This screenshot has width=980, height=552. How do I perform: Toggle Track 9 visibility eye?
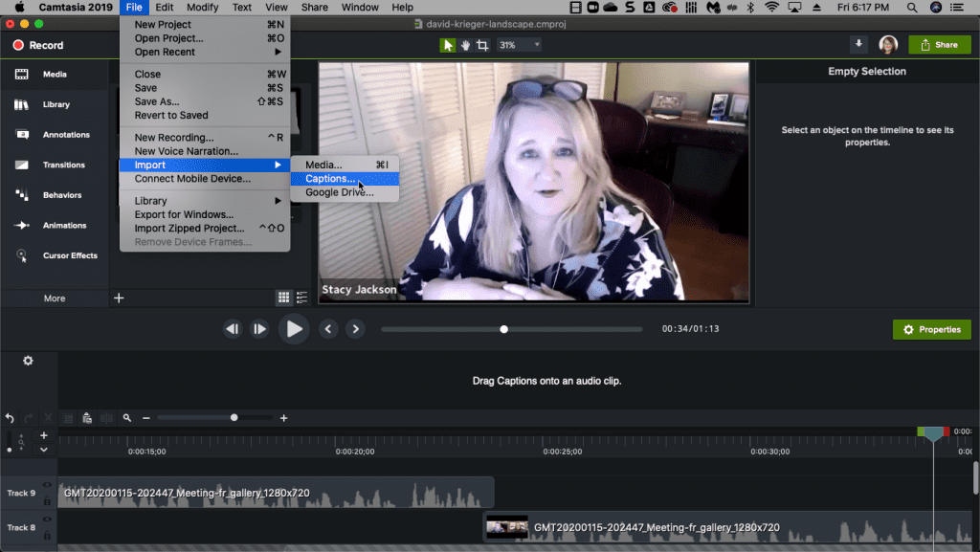[x=47, y=485]
